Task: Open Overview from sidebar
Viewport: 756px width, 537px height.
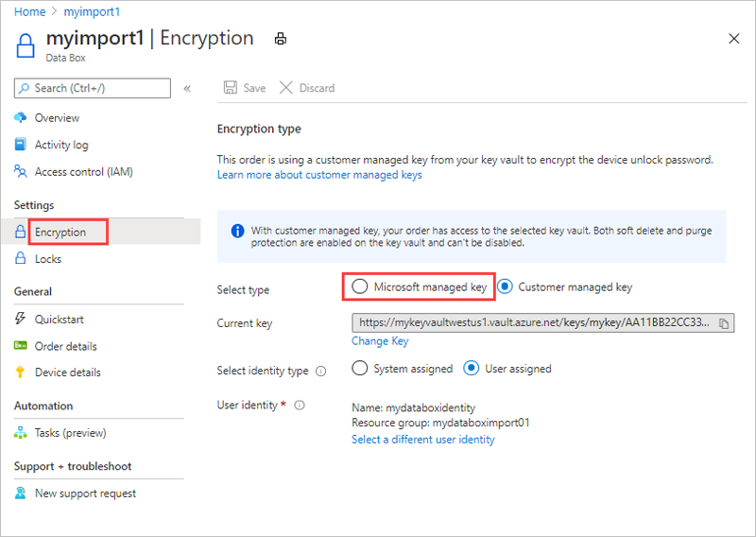Action: [x=57, y=118]
